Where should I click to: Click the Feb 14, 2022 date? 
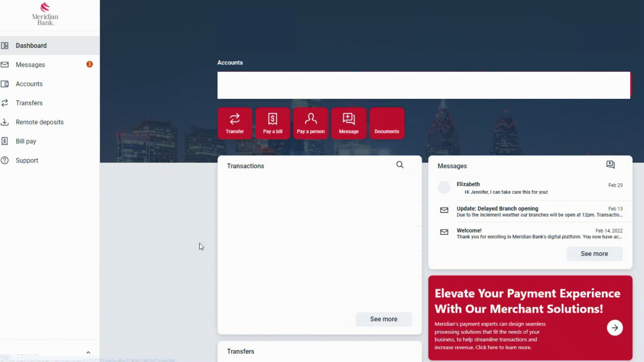pos(609,231)
